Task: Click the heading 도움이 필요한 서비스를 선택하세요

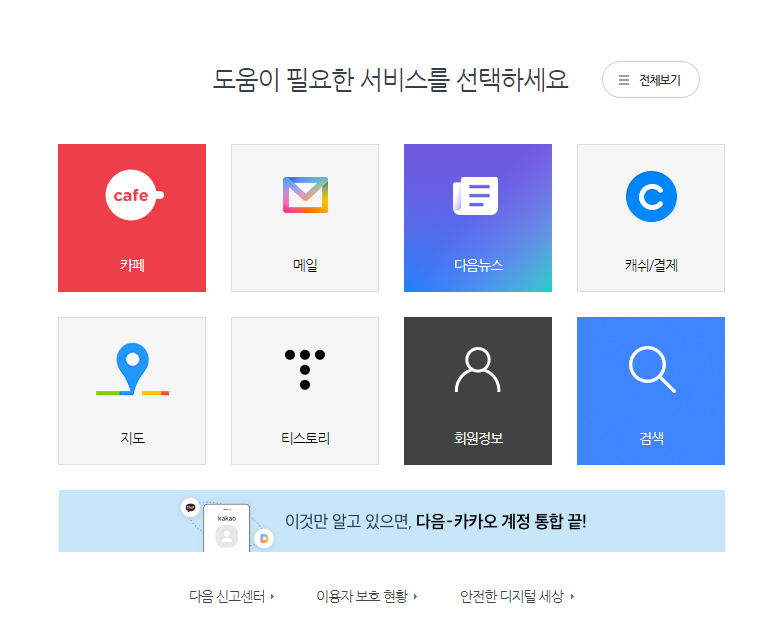Action: point(390,80)
